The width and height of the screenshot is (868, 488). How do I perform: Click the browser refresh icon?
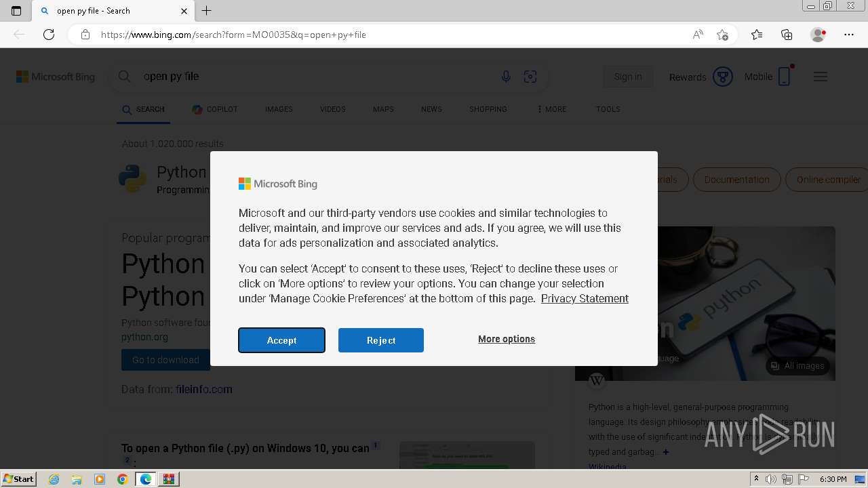pos(49,35)
